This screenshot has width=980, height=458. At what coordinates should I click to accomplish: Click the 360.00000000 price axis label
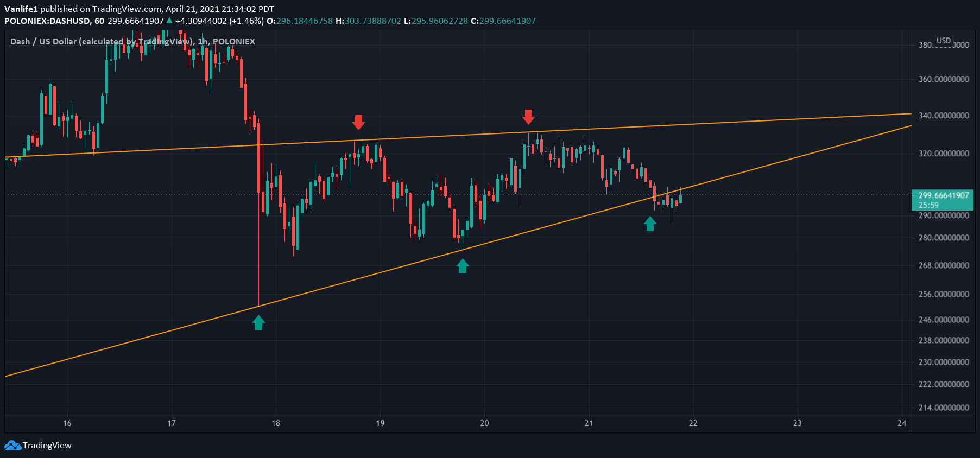click(x=944, y=79)
